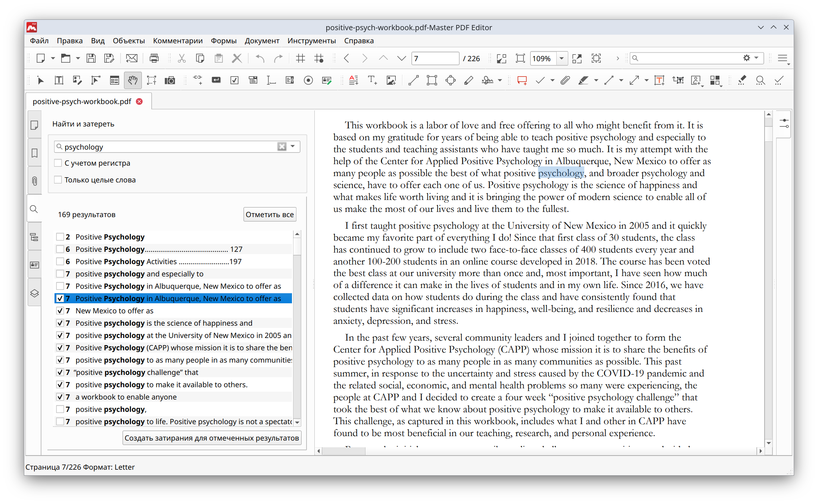
Task: Enable 'С учетом регистра' checkbox
Action: [x=58, y=163]
